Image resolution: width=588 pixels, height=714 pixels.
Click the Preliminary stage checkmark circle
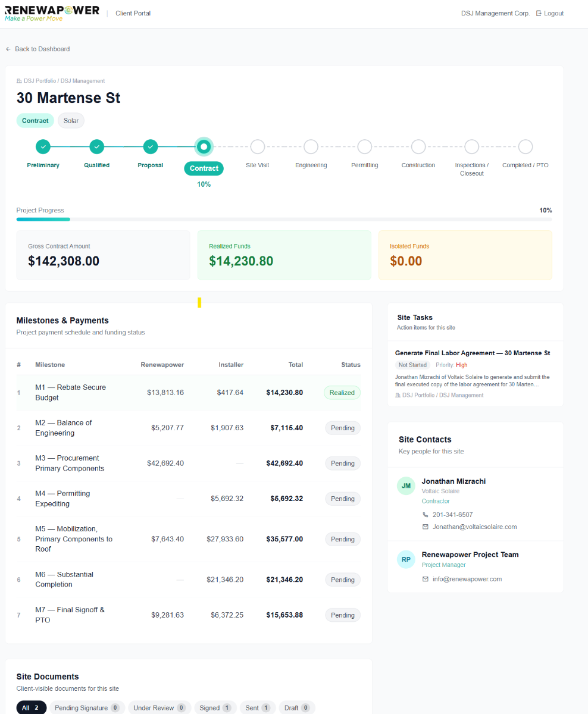(43, 146)
